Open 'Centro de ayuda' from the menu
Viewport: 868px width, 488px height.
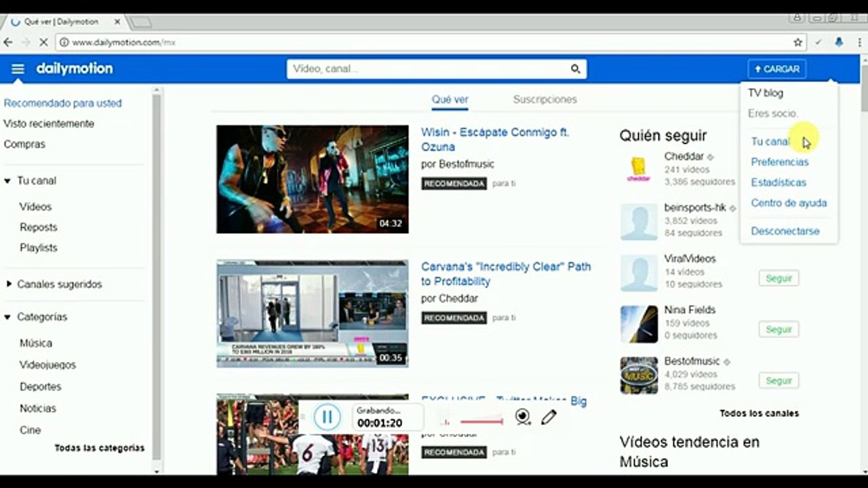pos(789,203)
